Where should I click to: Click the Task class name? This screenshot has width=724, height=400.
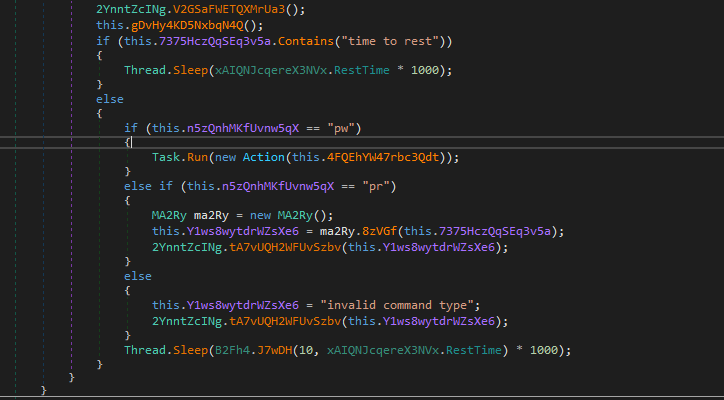pos(166,157)
